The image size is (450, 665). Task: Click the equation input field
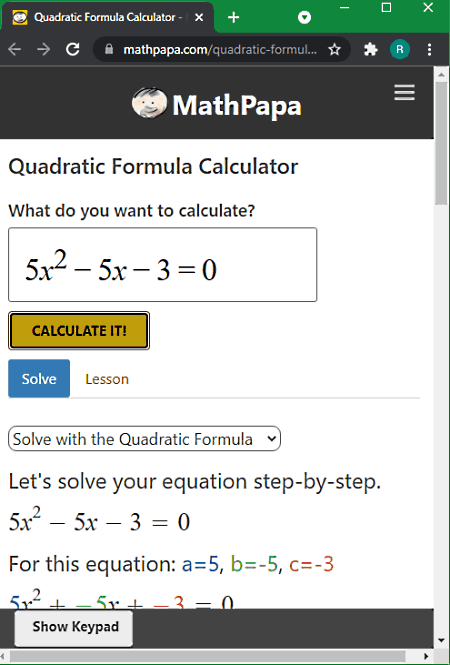162,265
